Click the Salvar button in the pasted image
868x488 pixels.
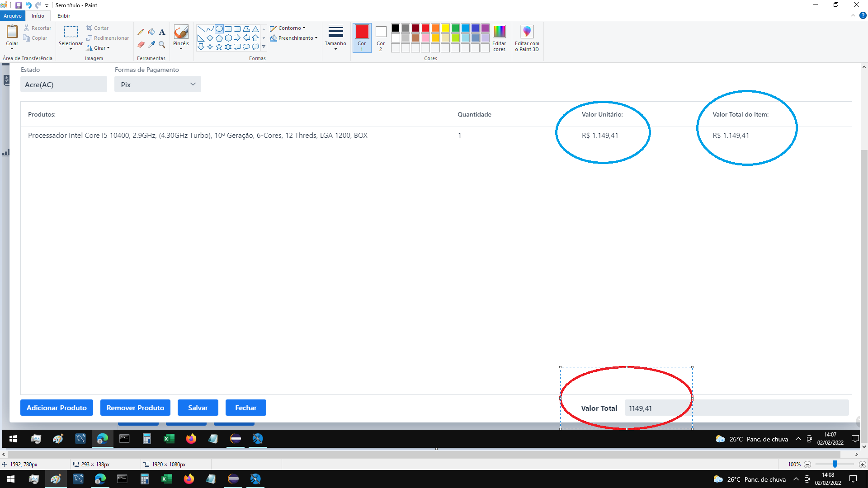click(x=198, y=408)
